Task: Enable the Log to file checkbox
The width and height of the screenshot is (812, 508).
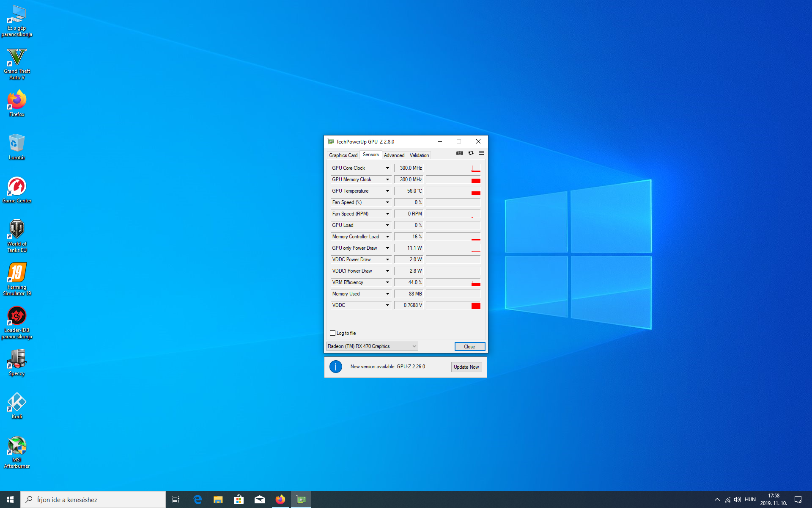Action: tap(332, 333)
